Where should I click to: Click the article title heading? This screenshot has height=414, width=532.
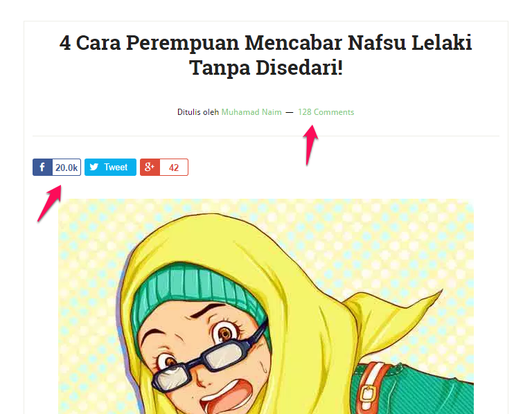[266, 55]
